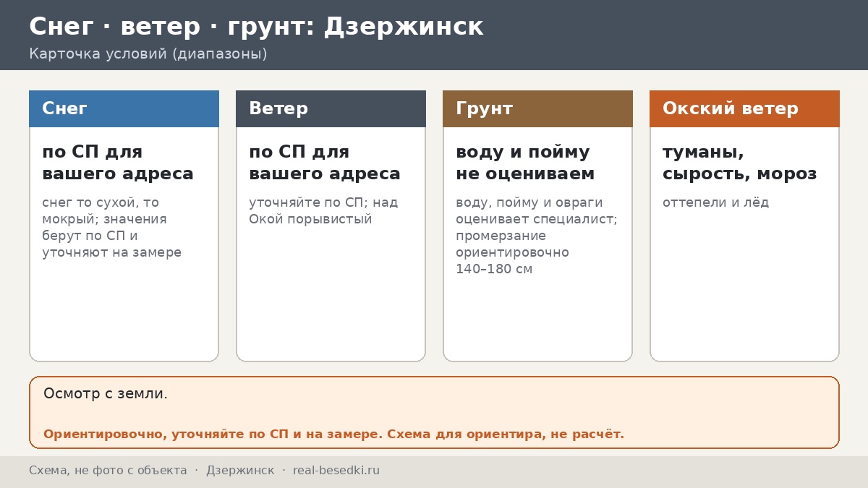Click the Ветер card heading 'по СП для вашего адреса'

coord(325,163)
